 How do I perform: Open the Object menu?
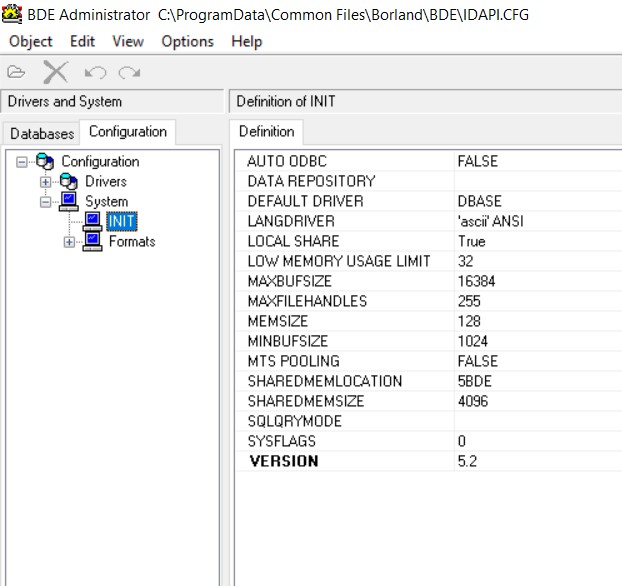30,41
